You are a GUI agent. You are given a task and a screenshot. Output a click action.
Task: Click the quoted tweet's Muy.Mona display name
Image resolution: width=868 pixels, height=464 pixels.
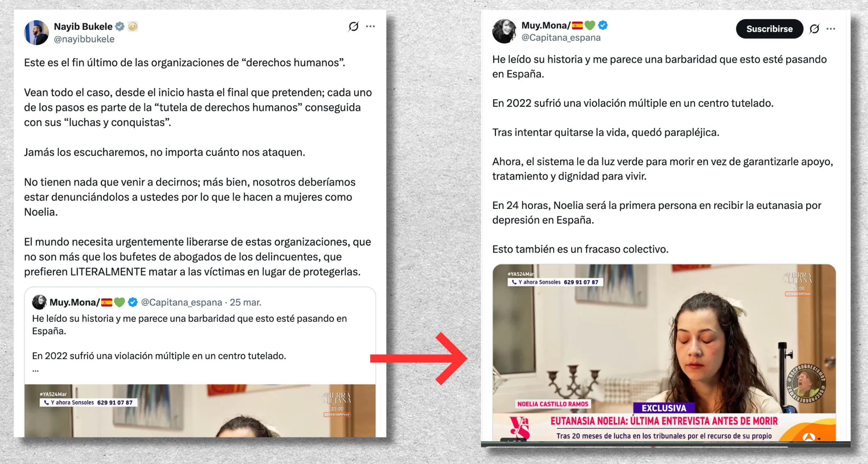pyautogui.click(x=75, y=302)
